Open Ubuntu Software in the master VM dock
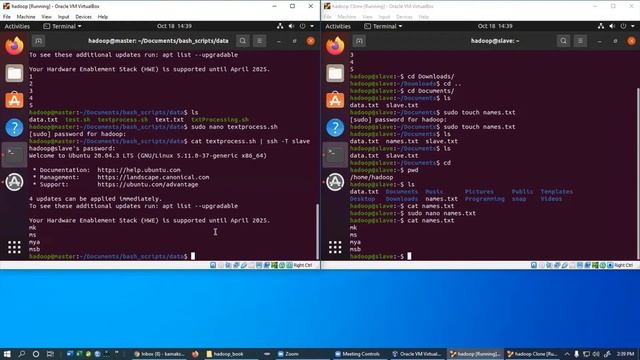This screenshot has width=640, height=360. tap(14, 100)
